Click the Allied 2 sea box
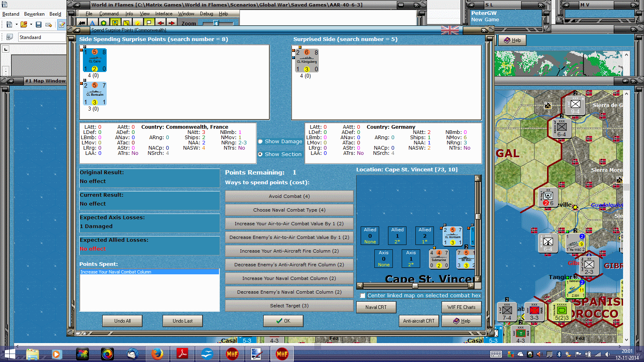 tap(425, 235)
